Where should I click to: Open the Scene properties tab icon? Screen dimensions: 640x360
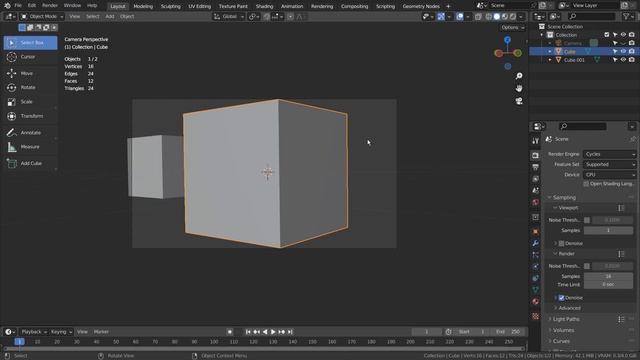[x=536, y=190]
